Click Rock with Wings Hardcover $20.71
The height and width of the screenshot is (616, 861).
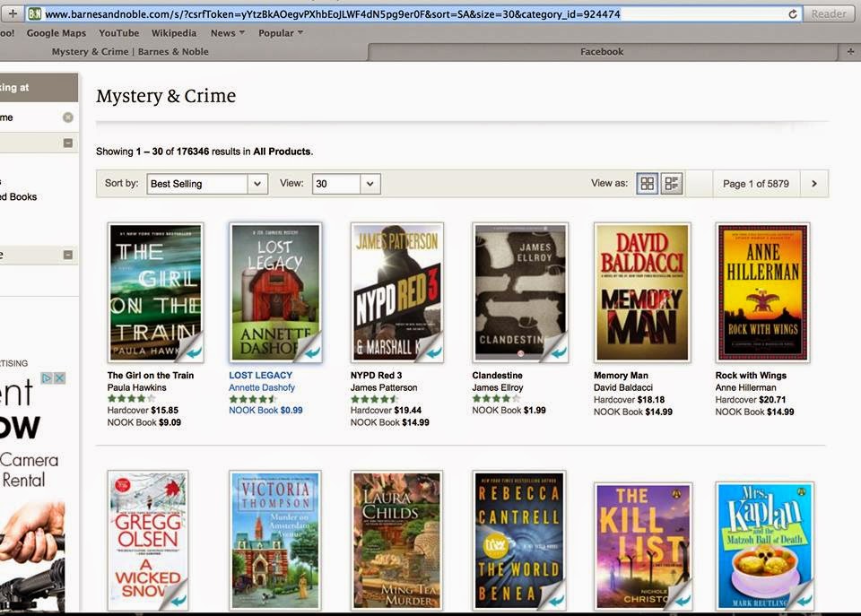pyautogui.click(x=751, y=400)
